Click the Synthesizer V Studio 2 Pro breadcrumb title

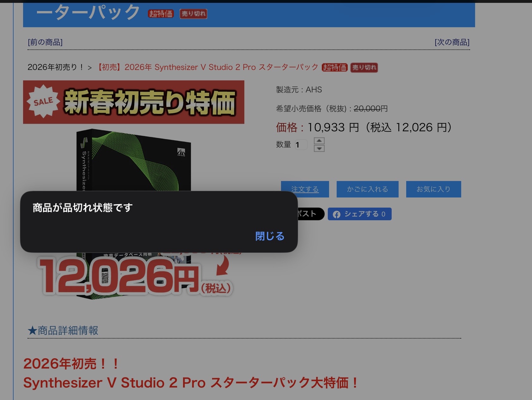coord(207,67)
